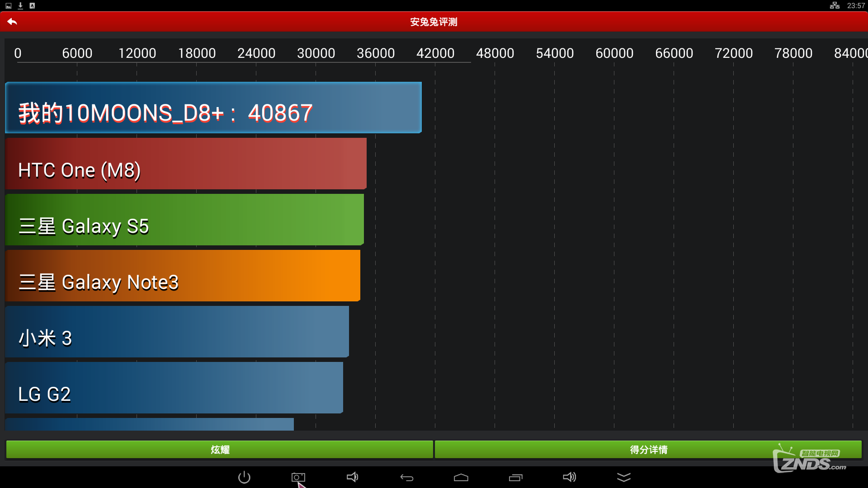The width and height of the screenshot is (868, 488).
Task: Open recent apps via navigation icon
Action: tap(515, 478)
